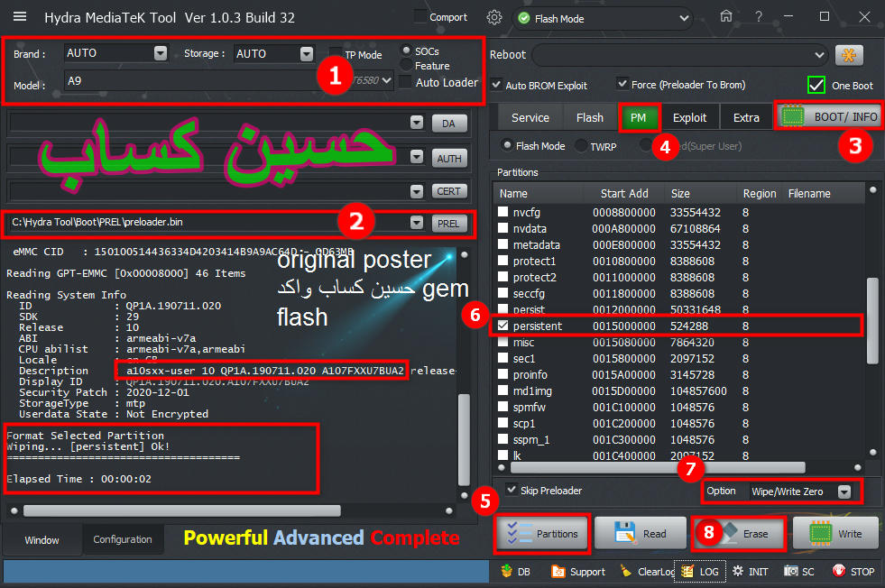Click the log vertical scrollbar
Screen dimensions: 885x588
464,439
